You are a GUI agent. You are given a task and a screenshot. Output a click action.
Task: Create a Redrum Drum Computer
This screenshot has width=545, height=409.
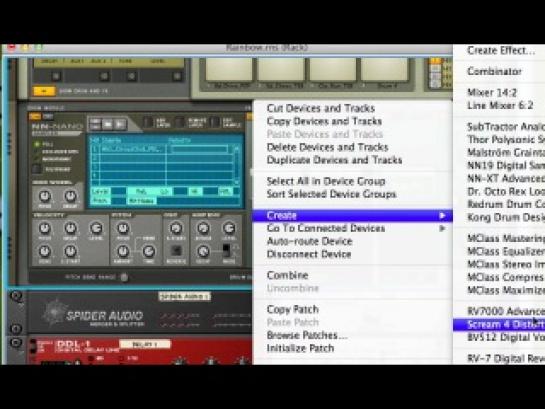506,204
